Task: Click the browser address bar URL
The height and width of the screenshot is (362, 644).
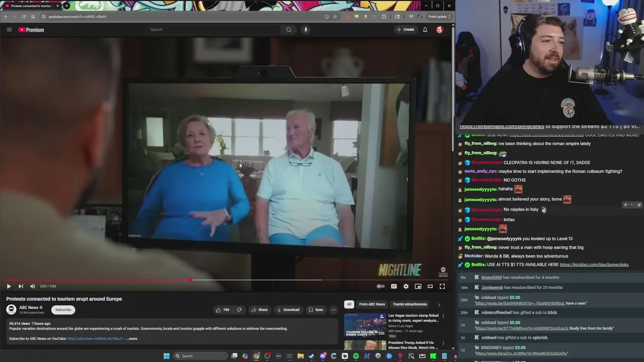Action: pyautogui.click(x=77, y=17)
